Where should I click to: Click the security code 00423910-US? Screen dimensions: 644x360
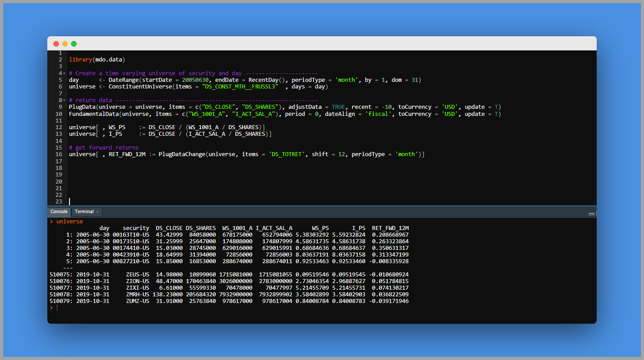point(131,255)
